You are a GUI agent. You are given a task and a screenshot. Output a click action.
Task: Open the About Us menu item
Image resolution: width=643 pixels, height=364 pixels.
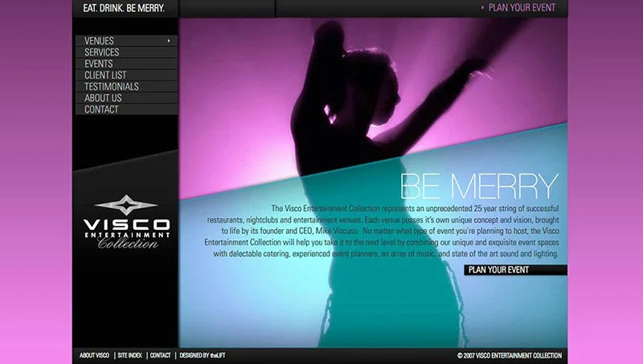(x=126, y=98)
